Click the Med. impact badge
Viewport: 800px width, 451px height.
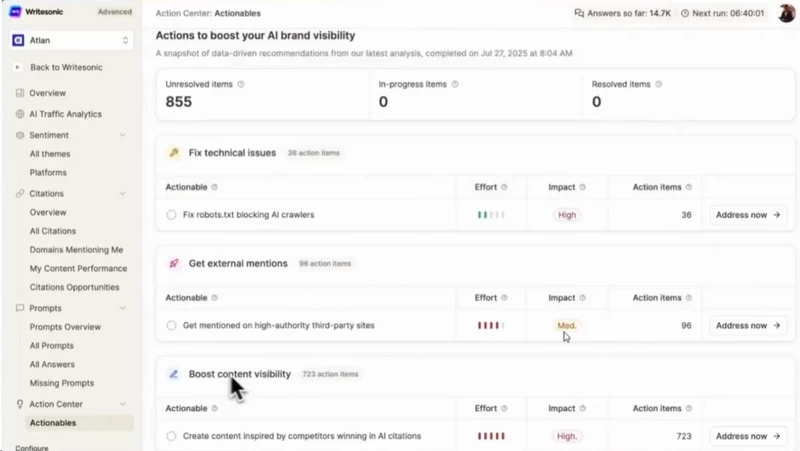pos(566,325)
